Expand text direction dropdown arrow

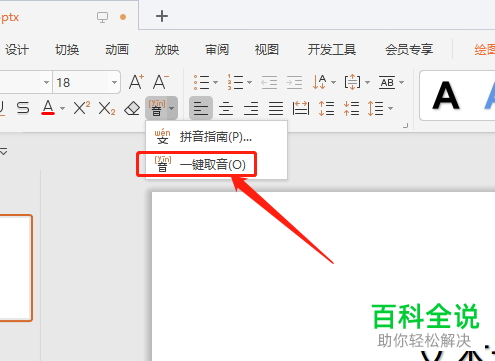coord(333,82)
